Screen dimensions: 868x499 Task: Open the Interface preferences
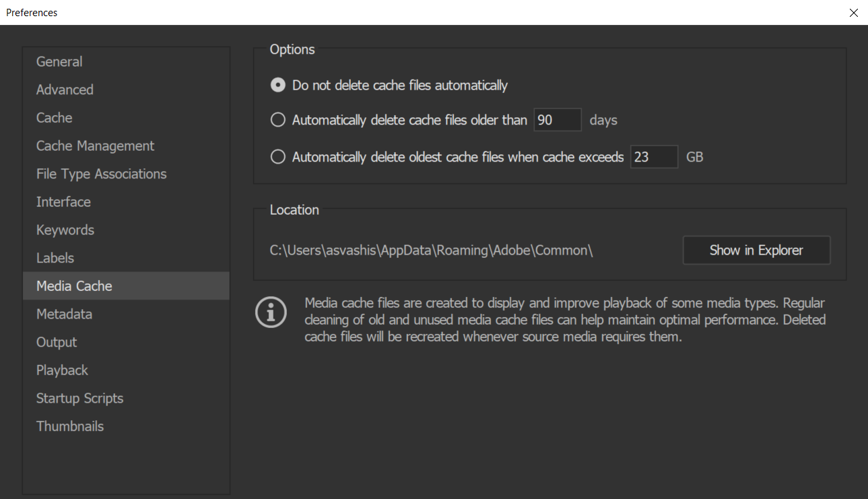coord(63,202)
